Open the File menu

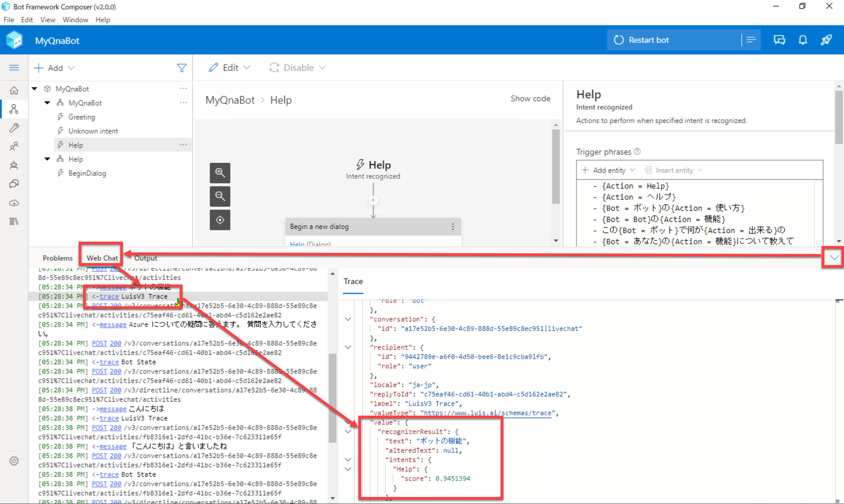point(8,20)
